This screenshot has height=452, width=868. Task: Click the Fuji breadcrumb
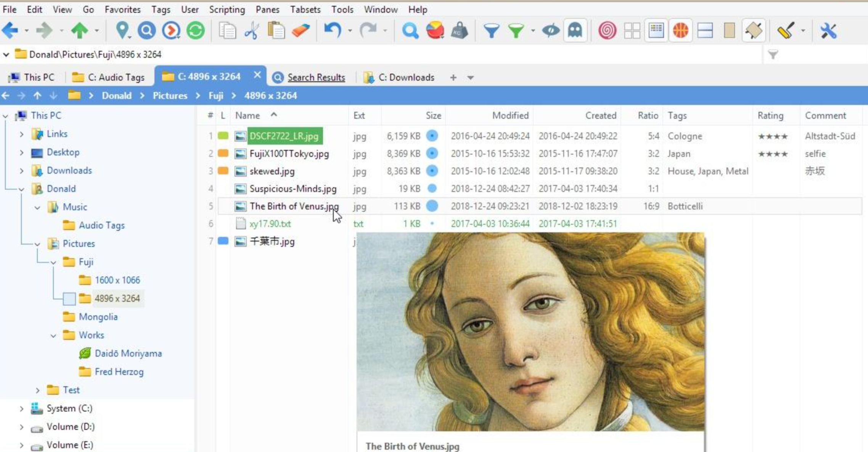[216, 96]
